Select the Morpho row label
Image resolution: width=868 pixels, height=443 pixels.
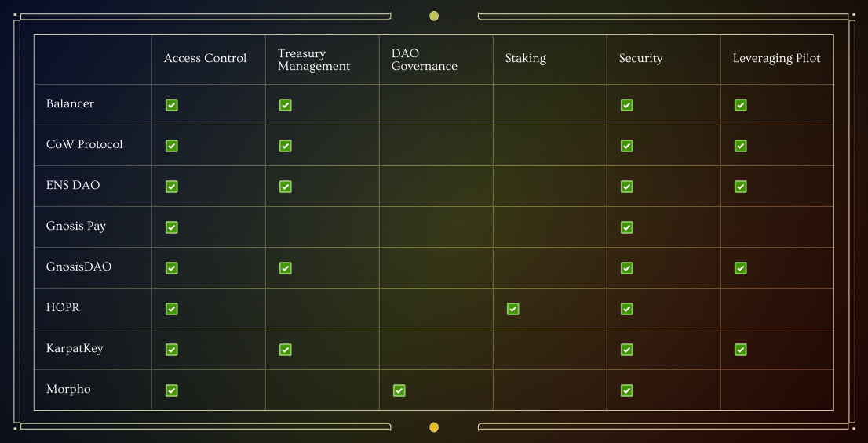click(68, 390)
